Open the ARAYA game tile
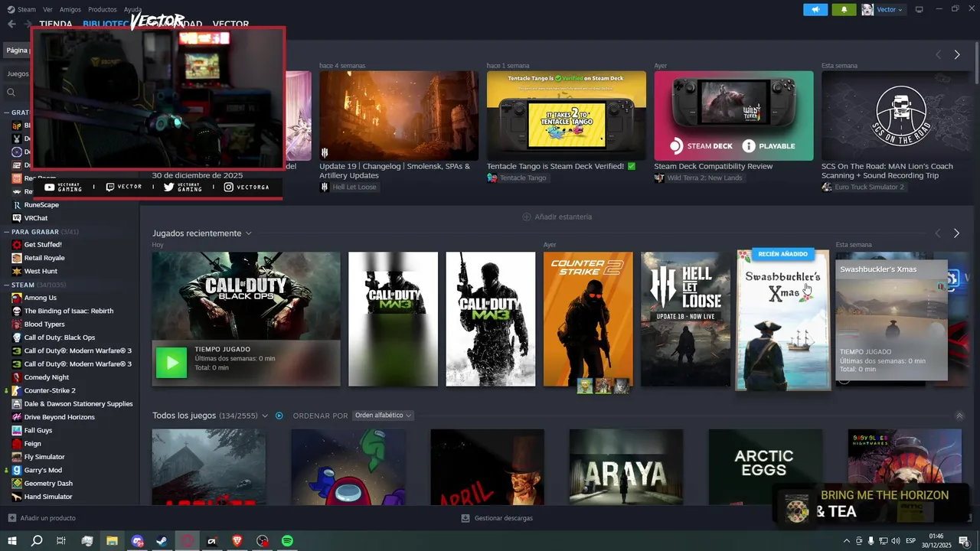 [x=626, y=467]
